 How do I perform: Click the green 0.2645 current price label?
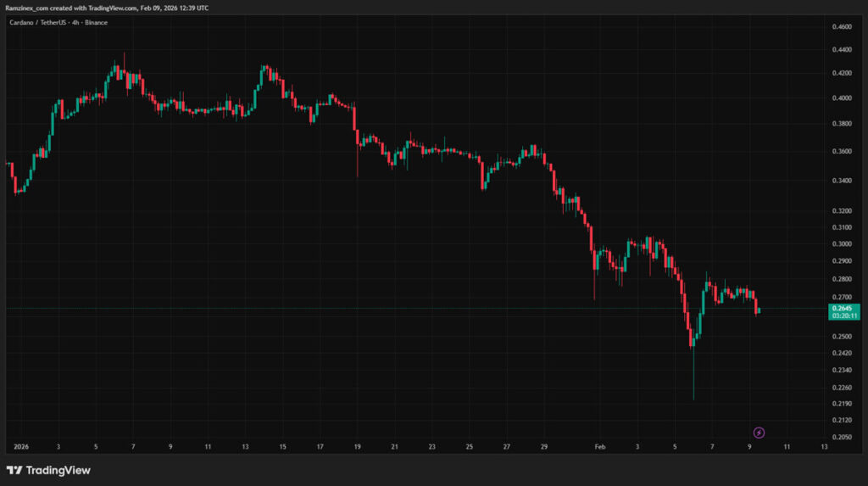click(843, 307)
